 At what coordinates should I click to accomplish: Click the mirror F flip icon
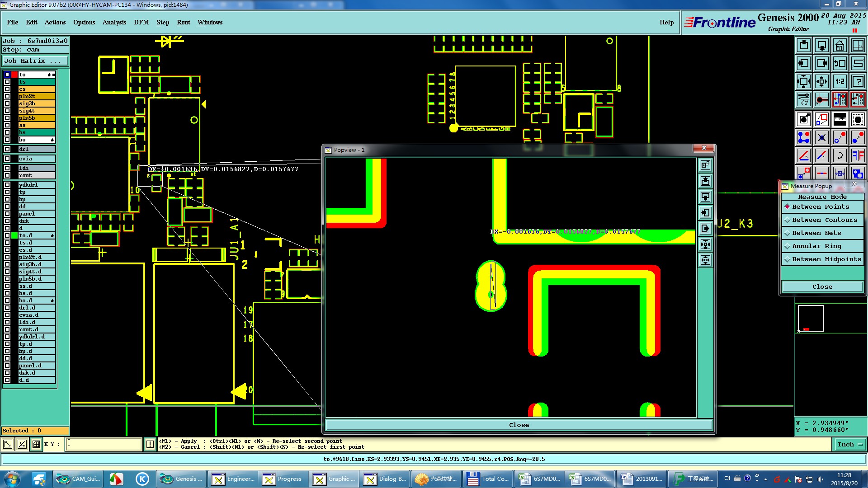point(858,156)
